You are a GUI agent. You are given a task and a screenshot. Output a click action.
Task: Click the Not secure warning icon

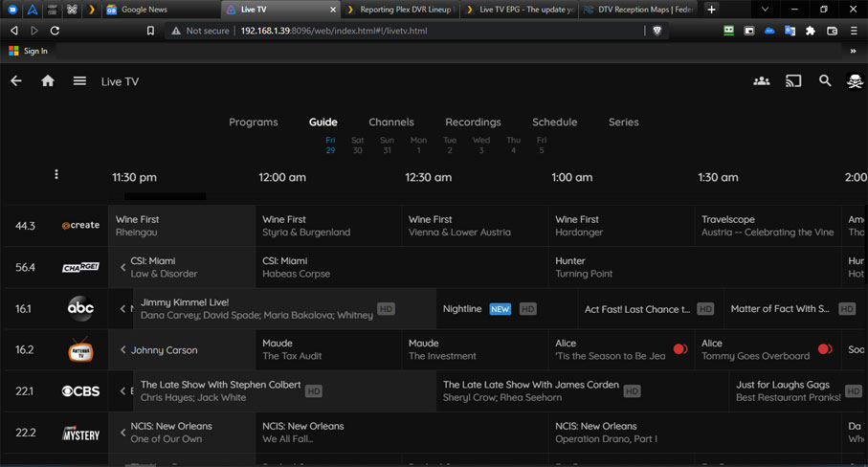pos(176,31)
